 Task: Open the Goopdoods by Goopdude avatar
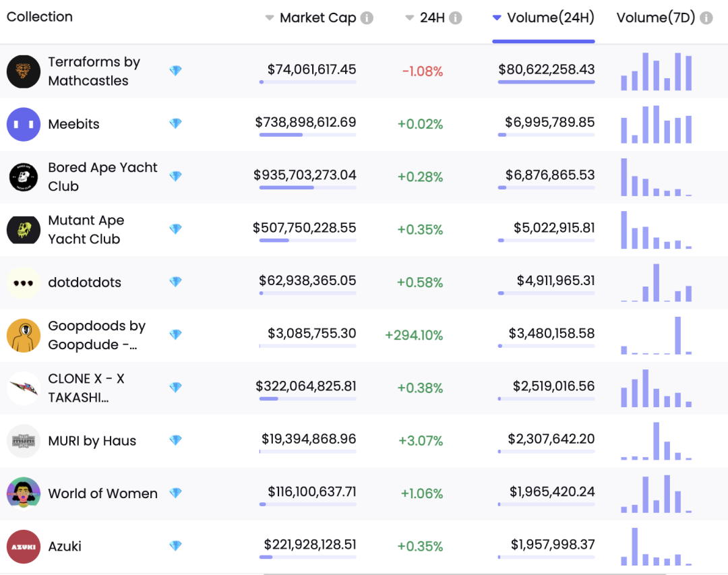pyautogui.click(x=23, y=335)
